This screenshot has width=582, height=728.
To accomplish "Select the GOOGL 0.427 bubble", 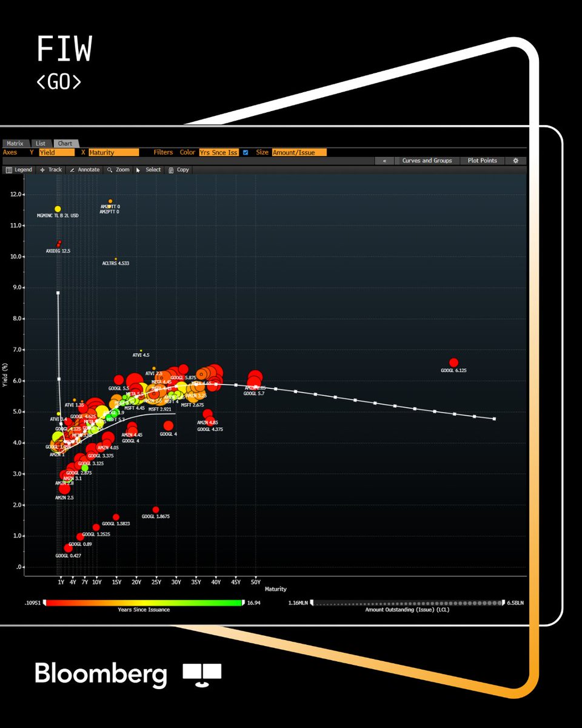I will tap(68, 548).
